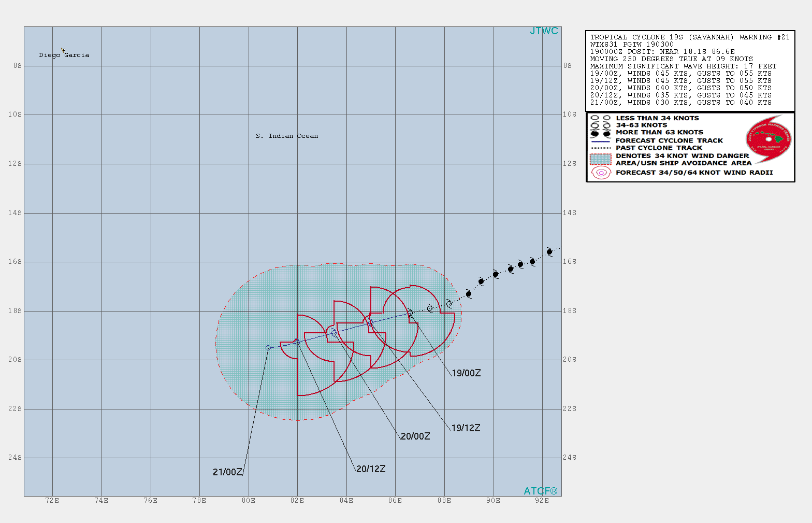Click the S. Indian Ocean label
812x523 pixels.
coord(287,136)
